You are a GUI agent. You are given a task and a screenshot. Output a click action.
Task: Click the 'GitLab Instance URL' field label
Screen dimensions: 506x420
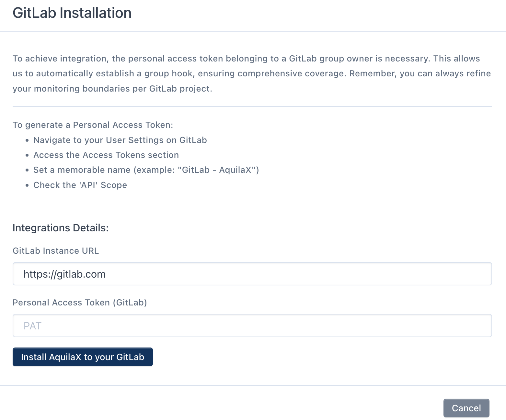click(55, 251)
